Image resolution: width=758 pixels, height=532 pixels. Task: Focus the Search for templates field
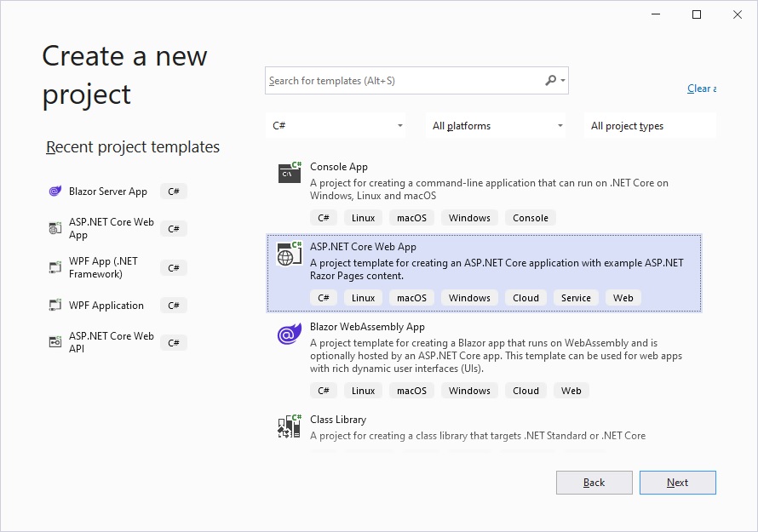click(405, 81)
